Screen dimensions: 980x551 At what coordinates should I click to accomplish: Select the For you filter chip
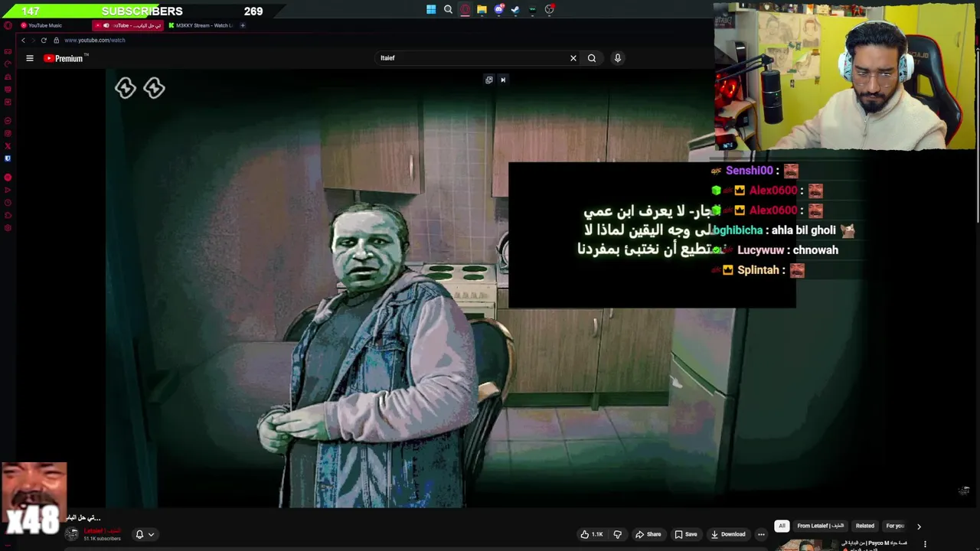895,526
